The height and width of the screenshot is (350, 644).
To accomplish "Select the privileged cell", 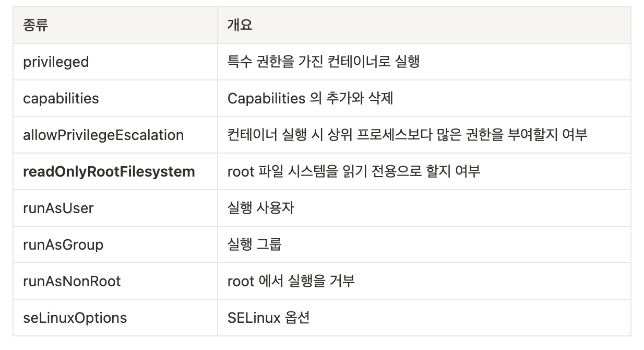I will (115, 62).
